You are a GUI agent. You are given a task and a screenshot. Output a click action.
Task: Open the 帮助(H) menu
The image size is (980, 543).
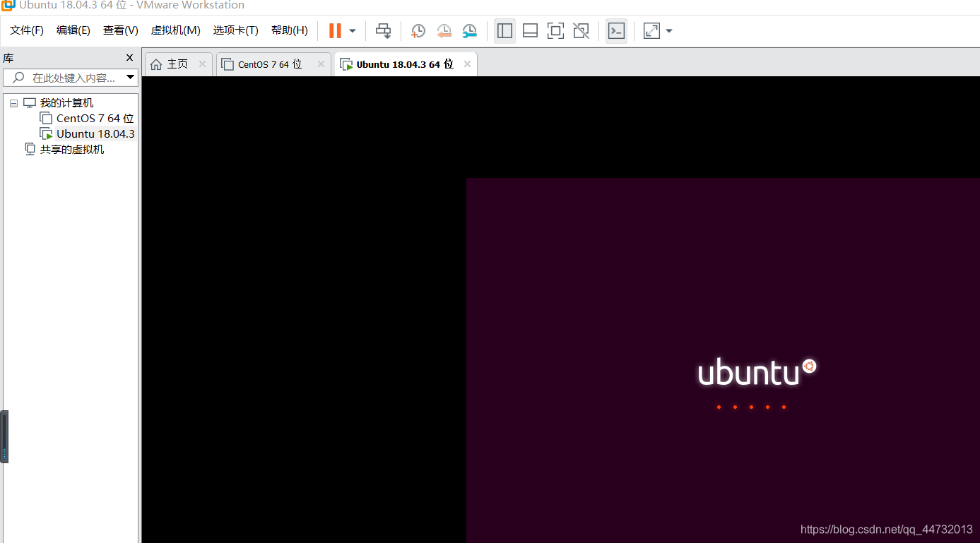290,30
